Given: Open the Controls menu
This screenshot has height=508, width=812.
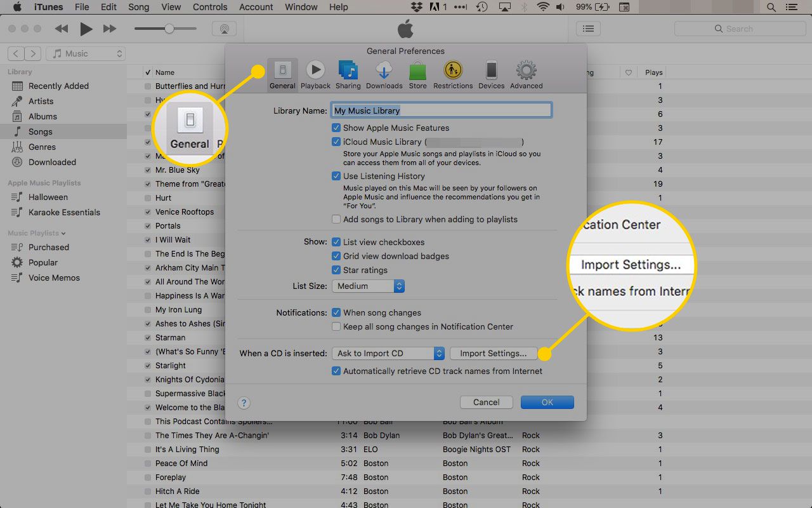Looking at the screenshot, I should pyautogui.click(x=209, y=7).
